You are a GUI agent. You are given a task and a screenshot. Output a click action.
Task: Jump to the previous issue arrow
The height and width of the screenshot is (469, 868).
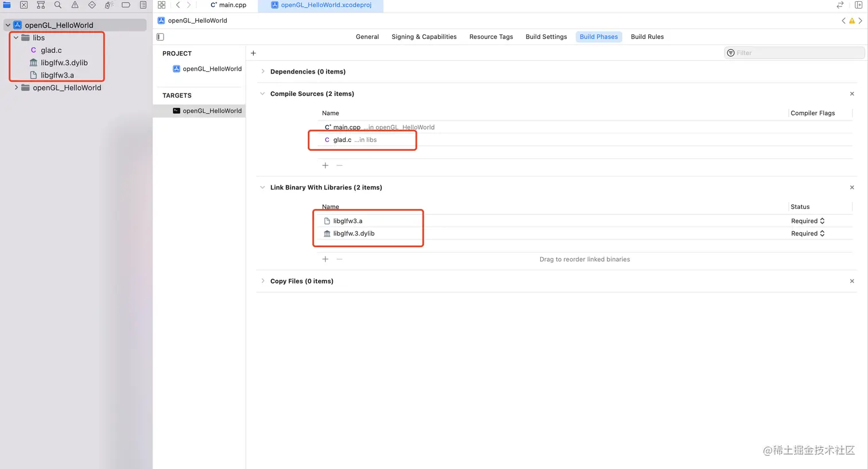843,21
